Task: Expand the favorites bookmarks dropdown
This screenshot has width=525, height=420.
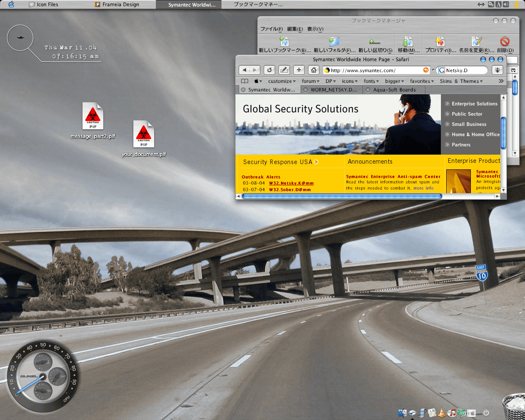Action: coord(422,81)
